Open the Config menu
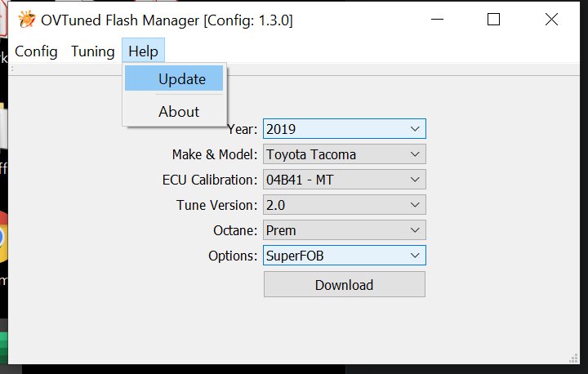The width and height of the screenshot is (588, 374). pos(36,51)
